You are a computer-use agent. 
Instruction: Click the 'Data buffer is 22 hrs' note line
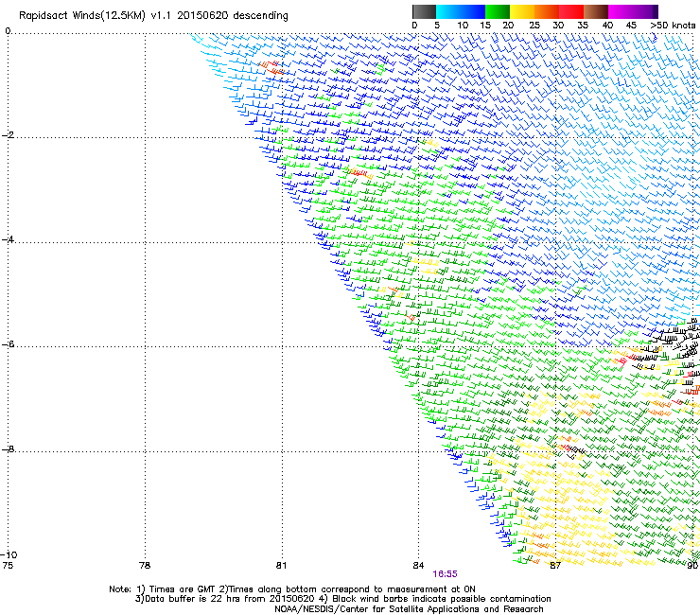pyautogui.click(x=342, y=599)
